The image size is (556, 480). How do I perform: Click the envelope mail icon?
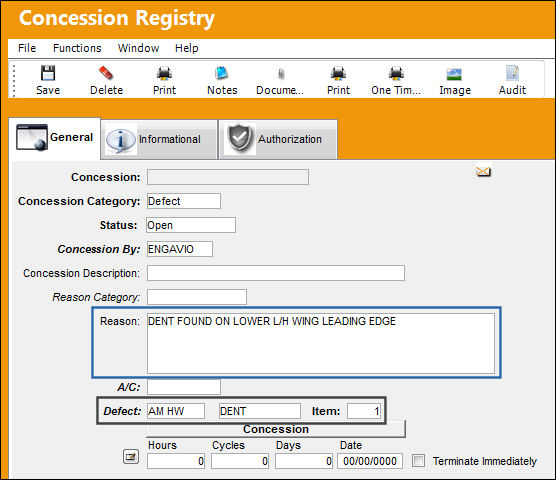click(483, 172)
